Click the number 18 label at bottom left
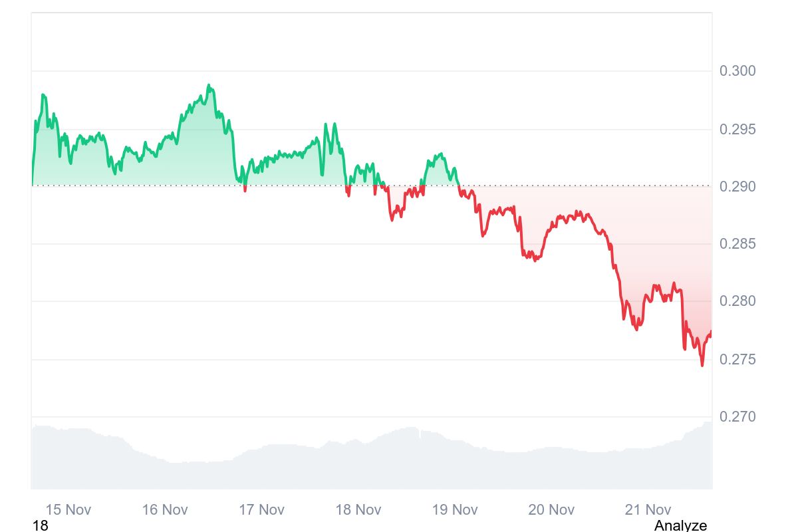The height and width of the screenshot is (532, 798). click(x=41, y=525)
